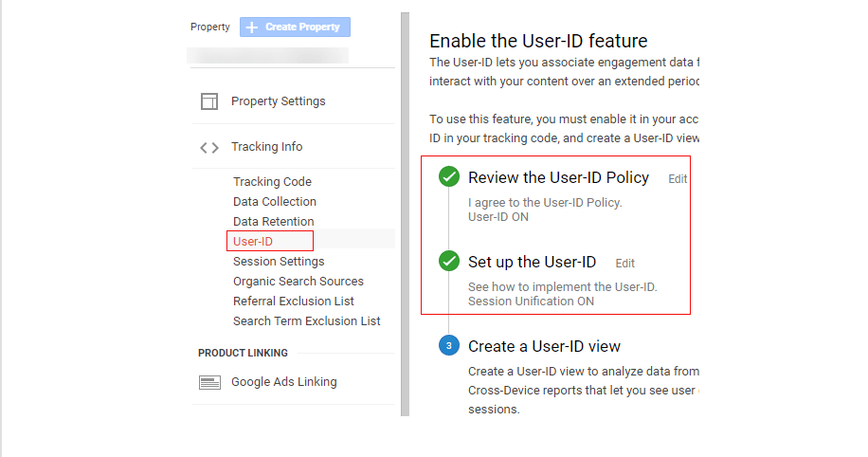Click the Property Settings layout icon
This screenshot has height=457, width=868.
(209, 101)
